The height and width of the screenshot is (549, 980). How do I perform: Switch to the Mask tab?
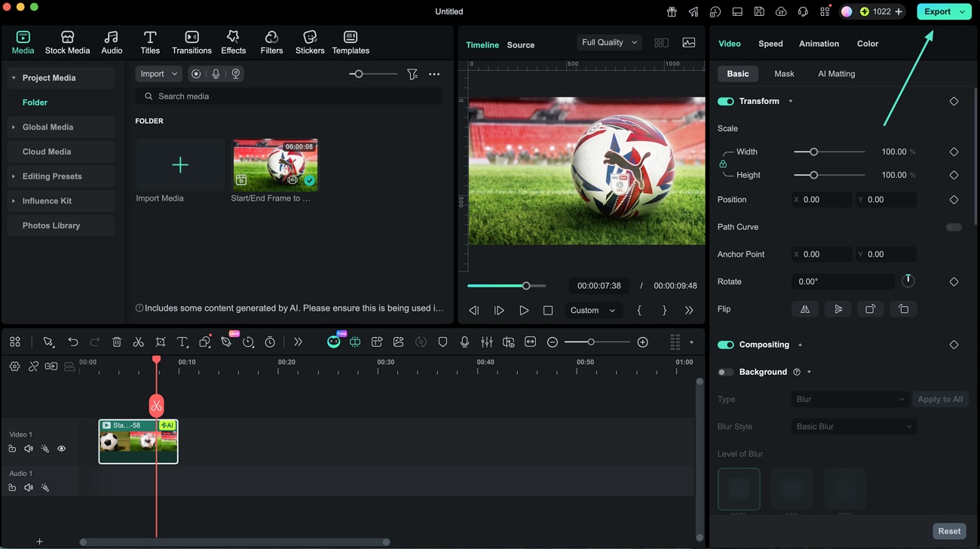point(784,74)
